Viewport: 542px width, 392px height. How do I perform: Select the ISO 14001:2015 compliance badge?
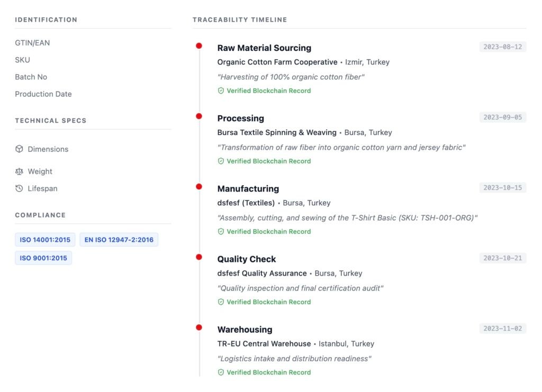pos(45,240)
